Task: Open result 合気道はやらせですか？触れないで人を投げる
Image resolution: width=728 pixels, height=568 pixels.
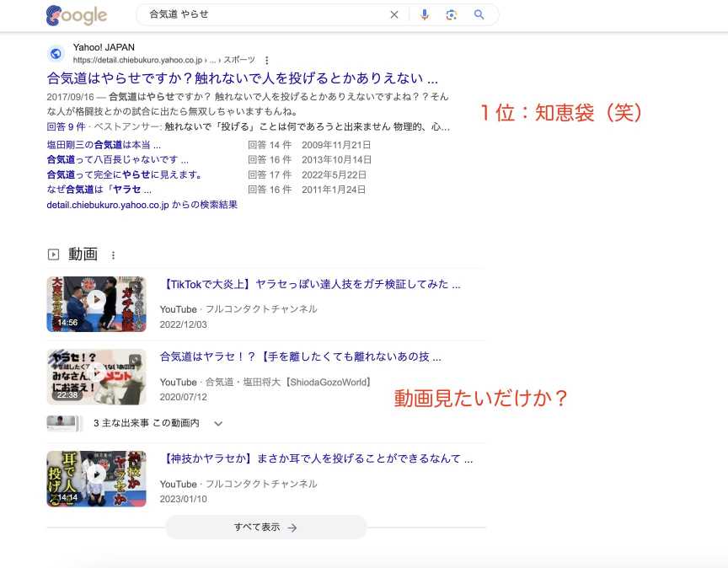Action: pyautogui.click(x=243, y=78)
